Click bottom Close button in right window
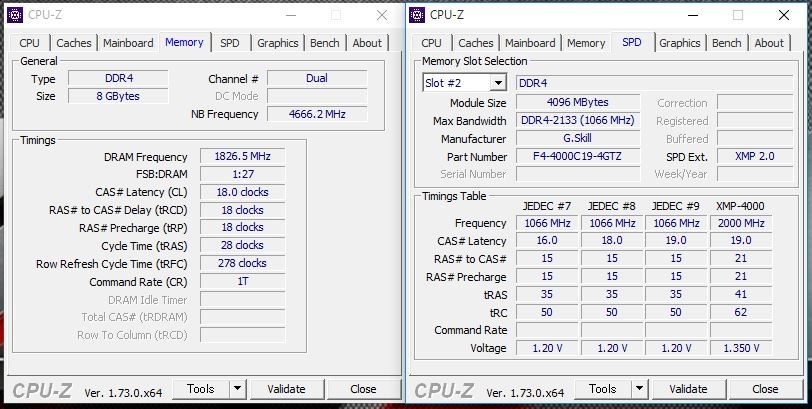This screenshot has height=409, width=812. tap(765, 389)
